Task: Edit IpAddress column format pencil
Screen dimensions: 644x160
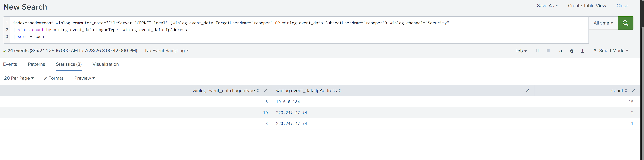Action: [x=528, y=91]
